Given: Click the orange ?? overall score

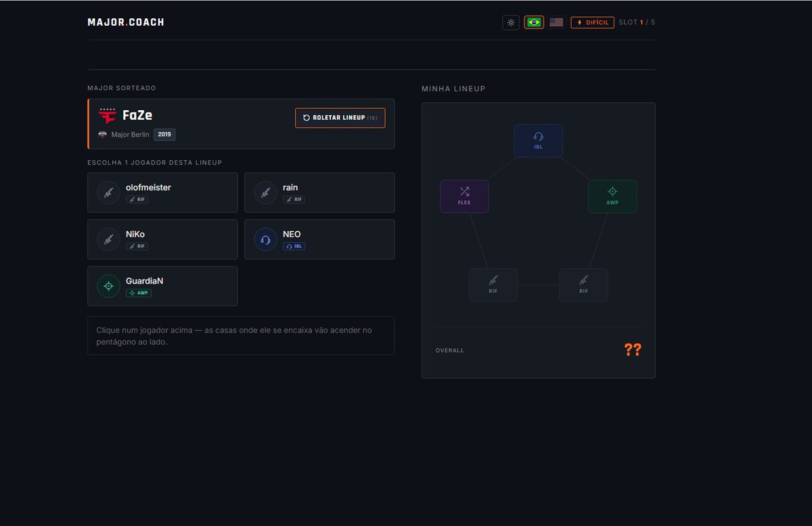Looking at the screenshot, I should pyautogui.click(x=633, y=350).
